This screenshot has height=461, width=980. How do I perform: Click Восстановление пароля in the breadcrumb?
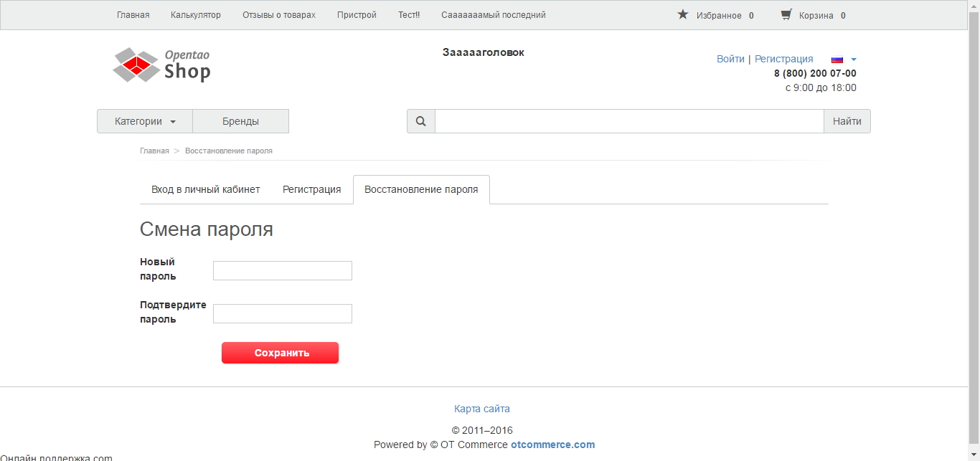coord(229,151)
